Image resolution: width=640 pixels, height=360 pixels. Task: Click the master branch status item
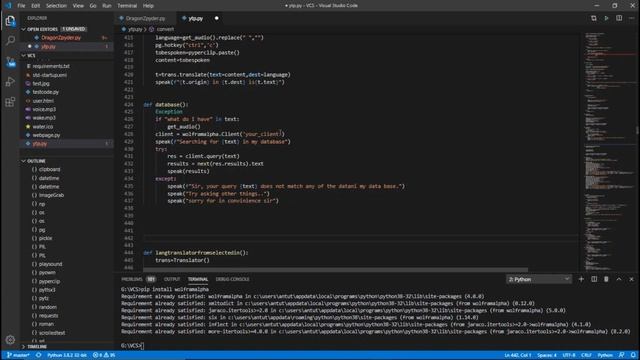18,355
